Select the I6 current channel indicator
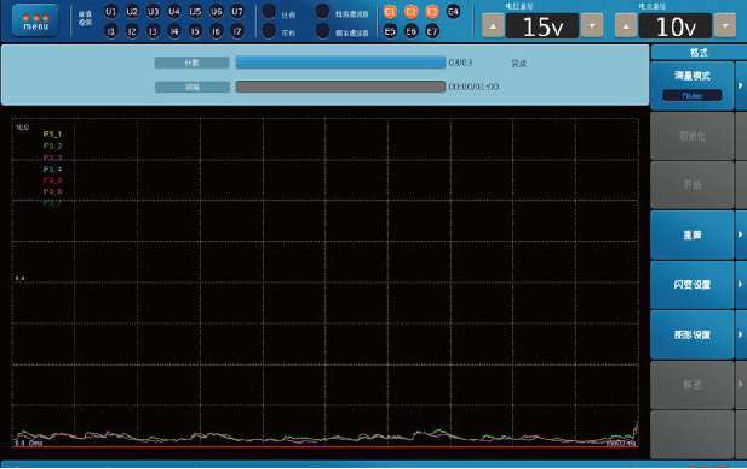The image size is (747, 469). click(x=216, y=32)
